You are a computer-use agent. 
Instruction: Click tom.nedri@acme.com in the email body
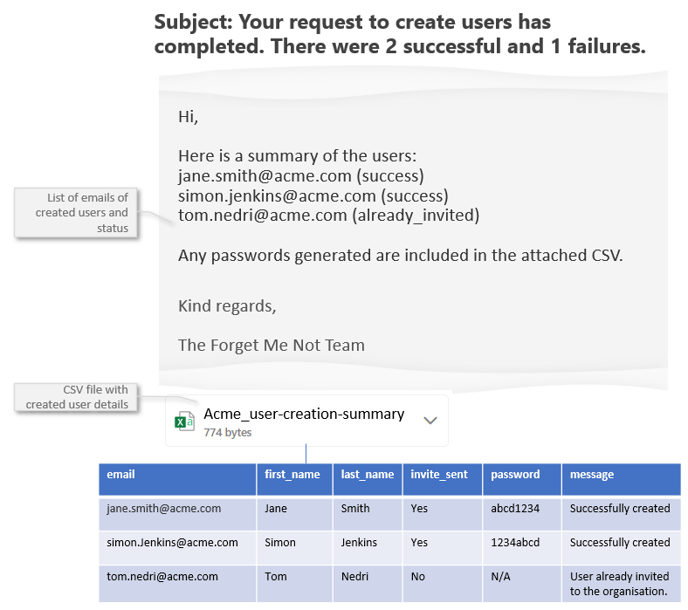coord(262,215)
